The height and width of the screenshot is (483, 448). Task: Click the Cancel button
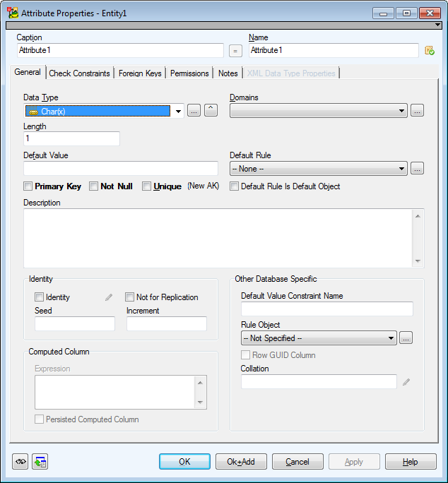(x=297, y=461)
